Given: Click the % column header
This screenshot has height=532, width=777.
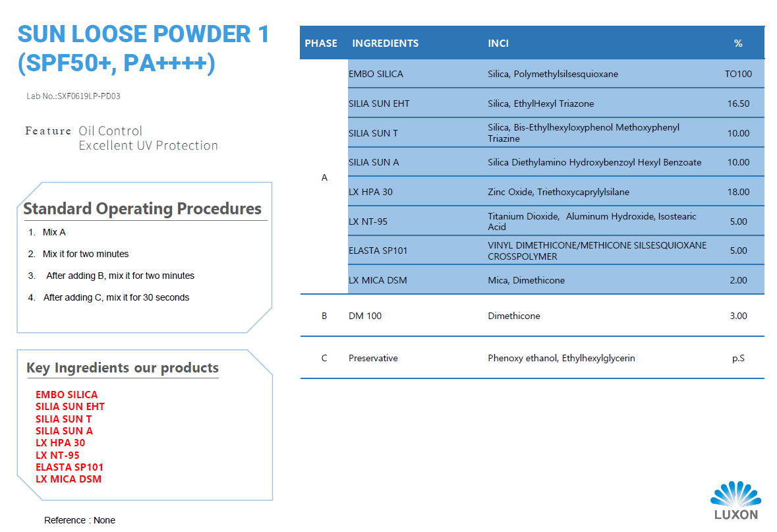Looking at the screenshot, I should tap(738, 43).
